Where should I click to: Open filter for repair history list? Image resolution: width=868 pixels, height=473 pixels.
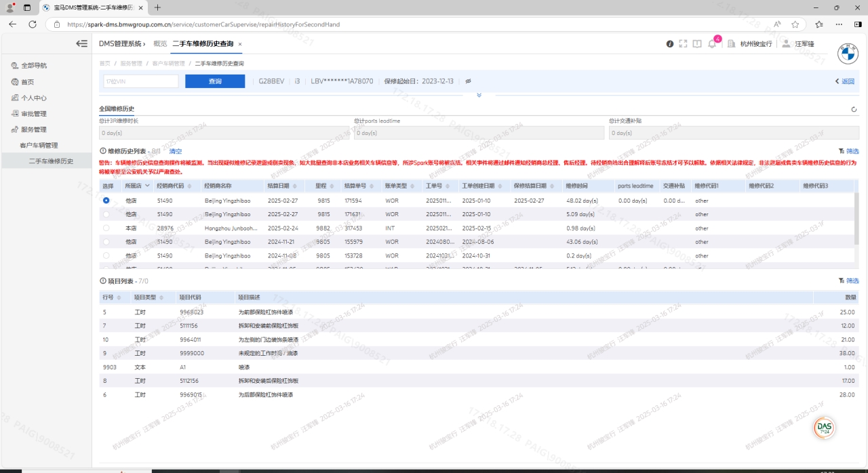click(x=848, y=151)
